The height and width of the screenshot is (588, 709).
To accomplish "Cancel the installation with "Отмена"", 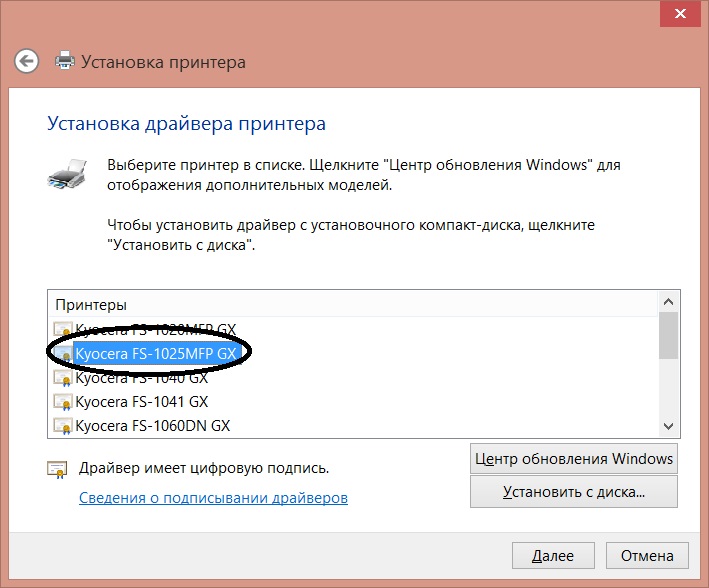I will [x=648, y=555].
